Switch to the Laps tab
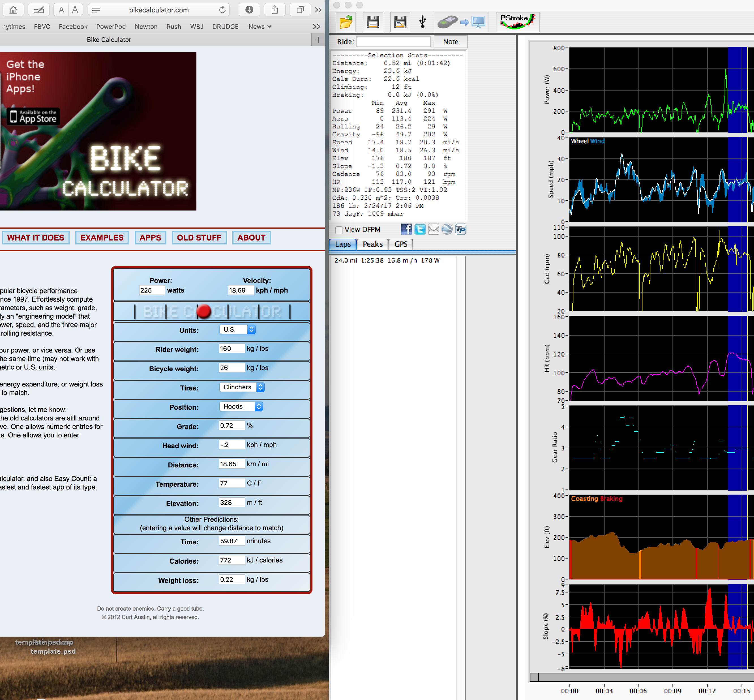 343,244
